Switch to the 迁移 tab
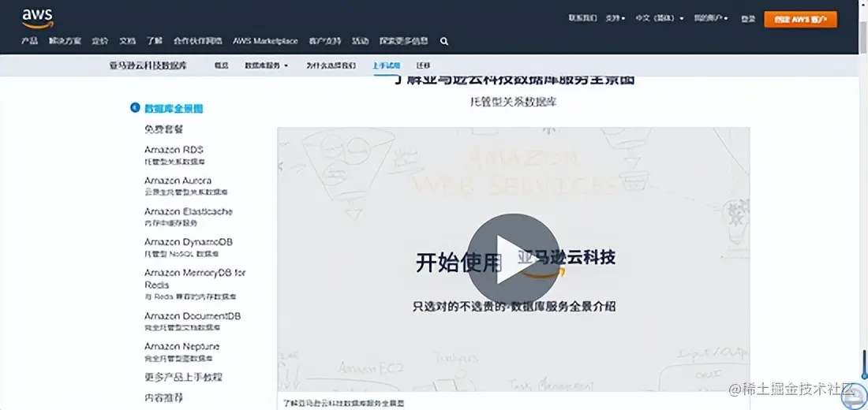Screen dimensions: 868x410 [423, 65]
